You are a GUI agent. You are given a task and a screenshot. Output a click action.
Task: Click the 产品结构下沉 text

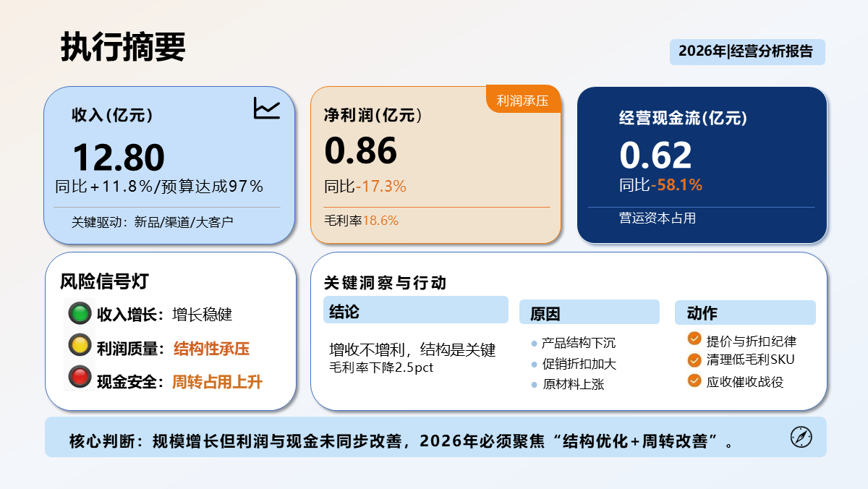pyautogui.click(x=579, y=343)
